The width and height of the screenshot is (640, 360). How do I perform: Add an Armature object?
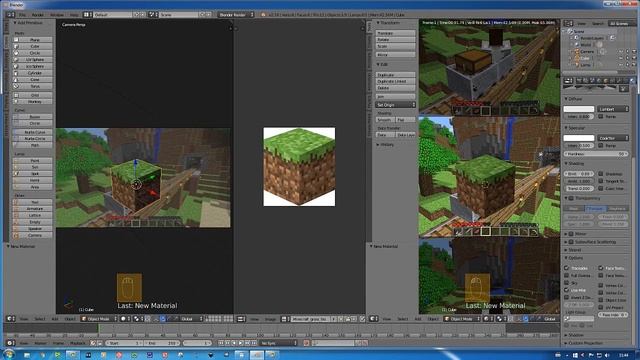pos(33,209)
